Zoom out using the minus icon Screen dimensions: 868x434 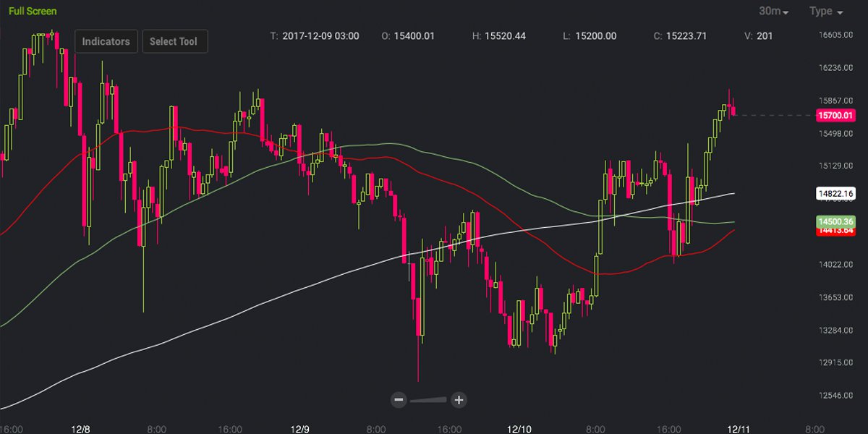point(399,399)
